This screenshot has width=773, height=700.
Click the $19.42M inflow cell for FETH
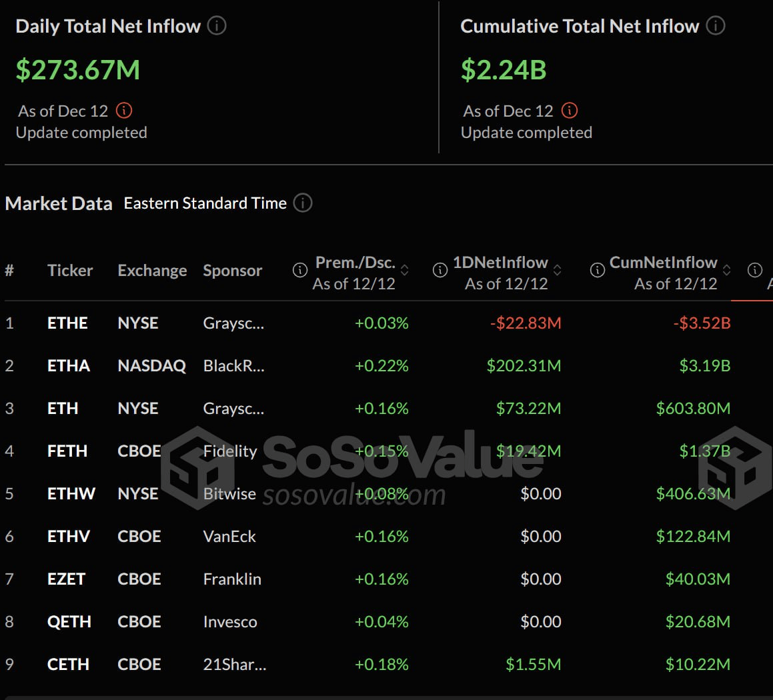click(528, 451)
